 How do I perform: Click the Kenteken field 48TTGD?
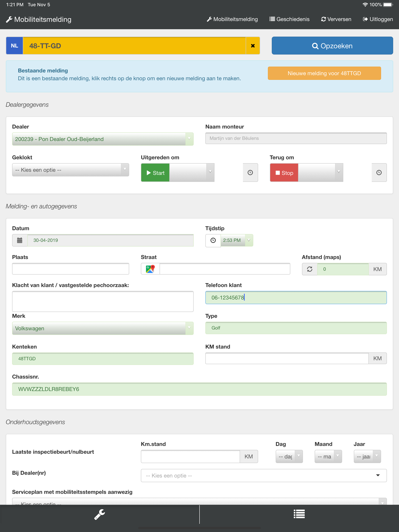tap(103, 359)
